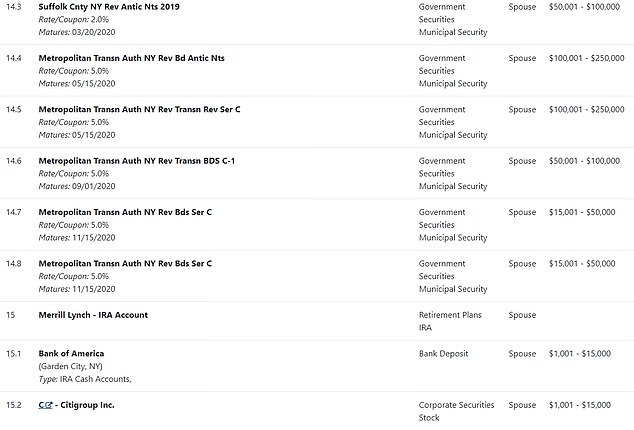Click the external link icon beside C
Image resolution: width=634 pixels, height=430 pixels.
[x=49, y=405]
